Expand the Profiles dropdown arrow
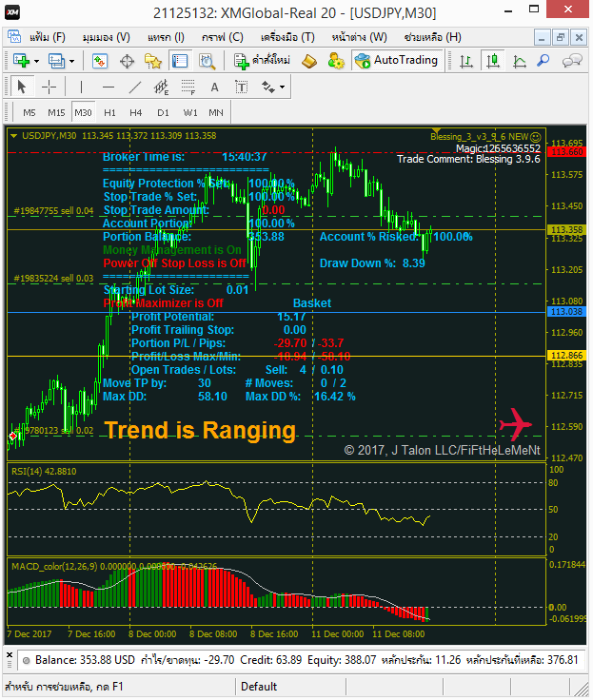The width and height of the screenshot is (593, 700). 72,61
